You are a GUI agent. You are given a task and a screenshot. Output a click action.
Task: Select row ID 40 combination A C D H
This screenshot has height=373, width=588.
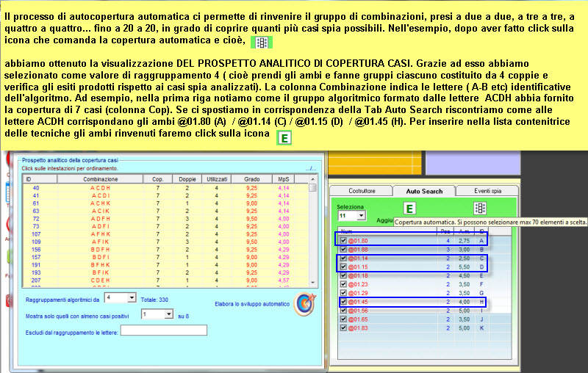[x=166, y=188]
